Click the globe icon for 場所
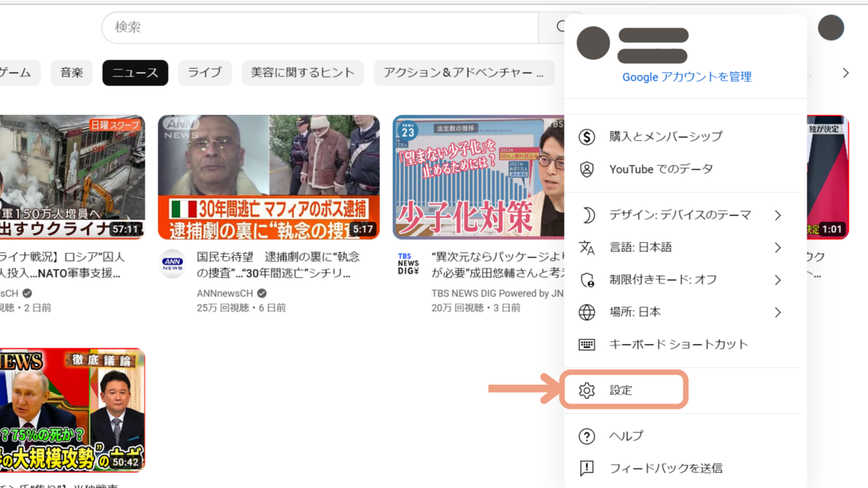This screenshot has height=488, width=868. pos(587,312)
